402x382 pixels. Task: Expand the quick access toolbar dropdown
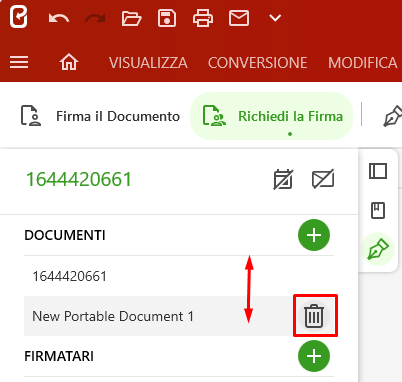tap(275, 18)
